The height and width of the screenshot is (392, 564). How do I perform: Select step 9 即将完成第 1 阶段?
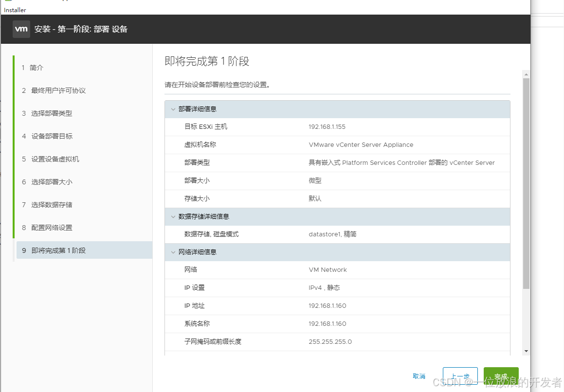85,250
